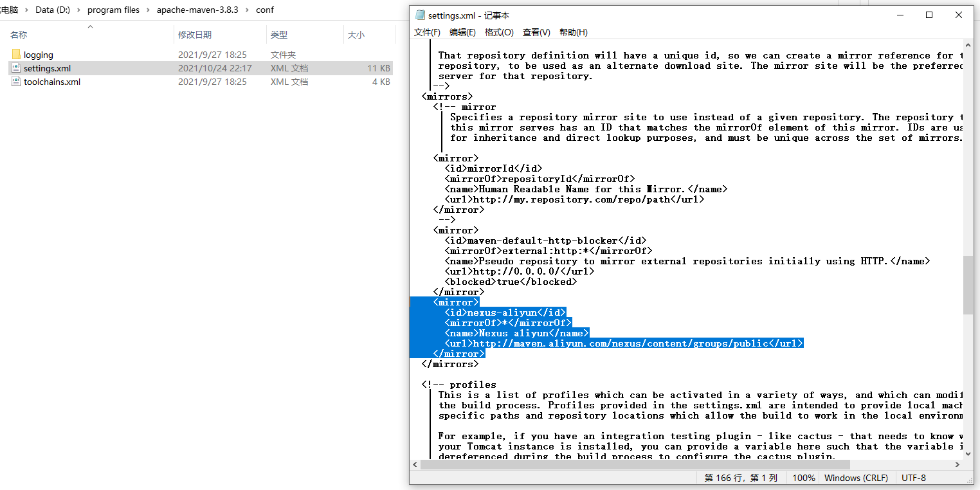Navigate to program files in the breadcrumb
Screen dimensions: 980x490
pos(113,10)
